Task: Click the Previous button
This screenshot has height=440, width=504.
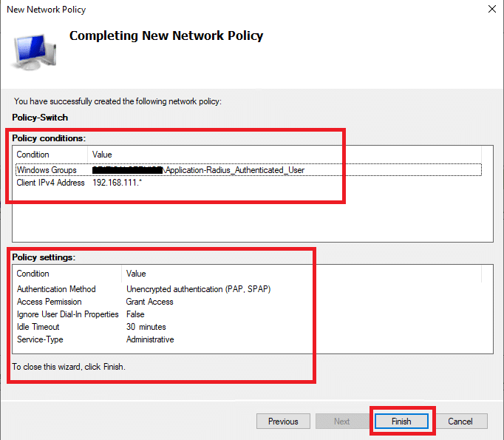Action: click(283, 422)
